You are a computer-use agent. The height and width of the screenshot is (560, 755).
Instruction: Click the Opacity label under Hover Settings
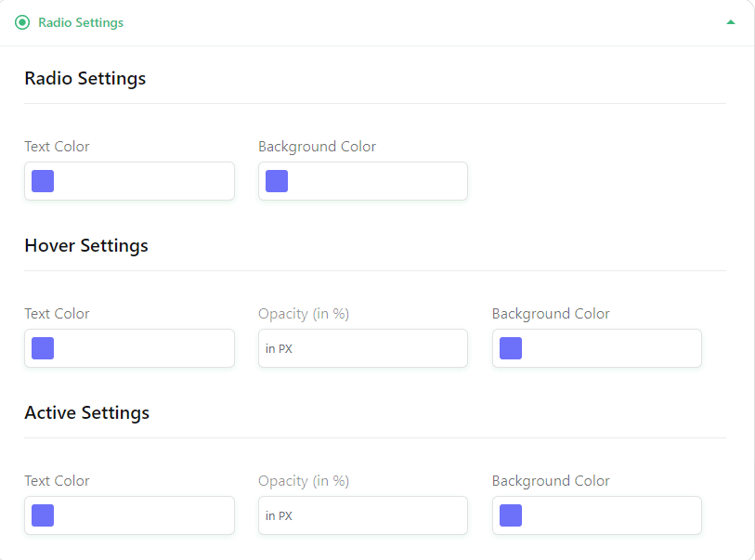pyautogui.click(x=304, y=314)
